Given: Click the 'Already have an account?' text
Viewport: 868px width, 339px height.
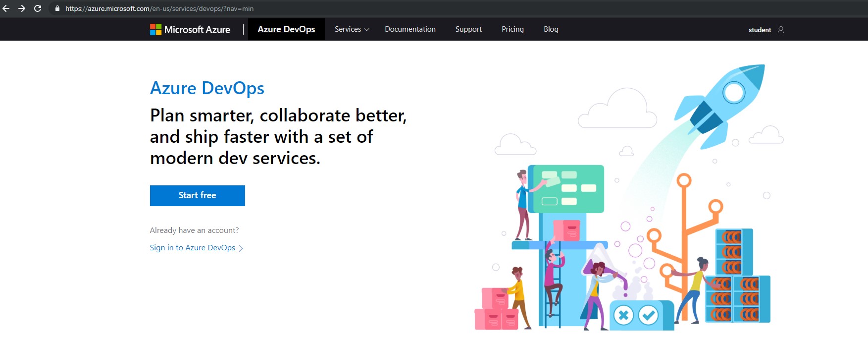Looking at the screenshot, I should (194, 230).
